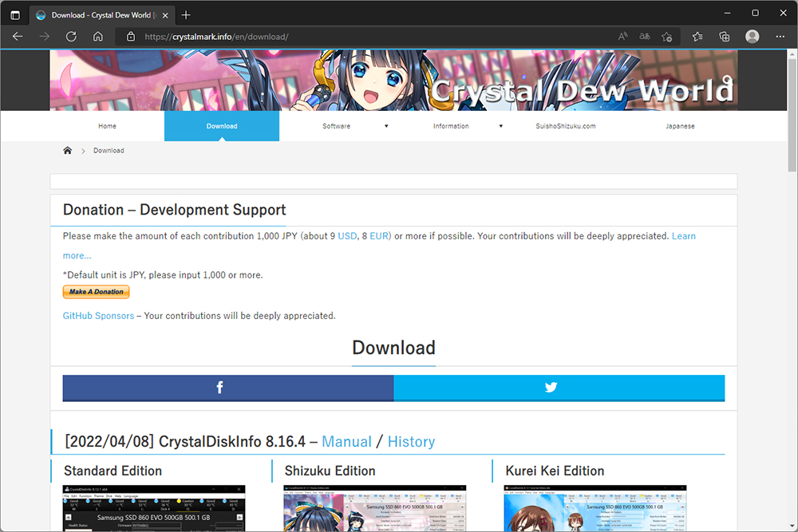Click the browser forward arrow

pyautogui.click(x=44, y=37)
